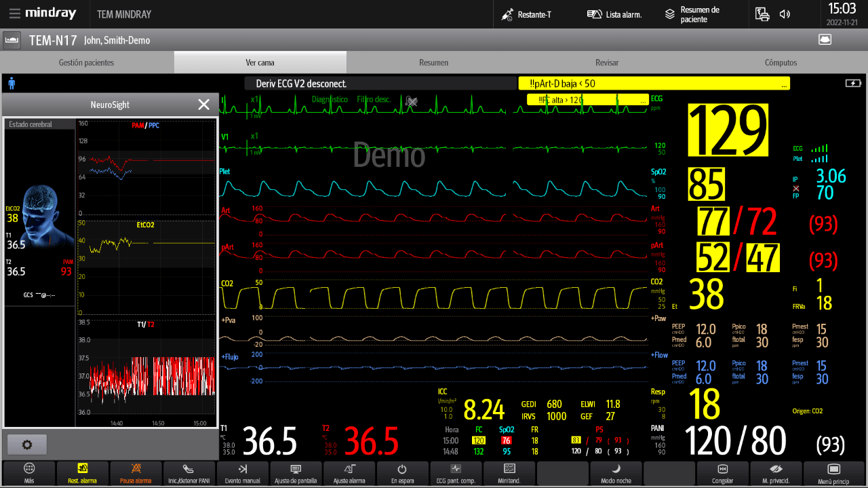
Task: Open the Revisar tab
Action: (x=607, y=62)
